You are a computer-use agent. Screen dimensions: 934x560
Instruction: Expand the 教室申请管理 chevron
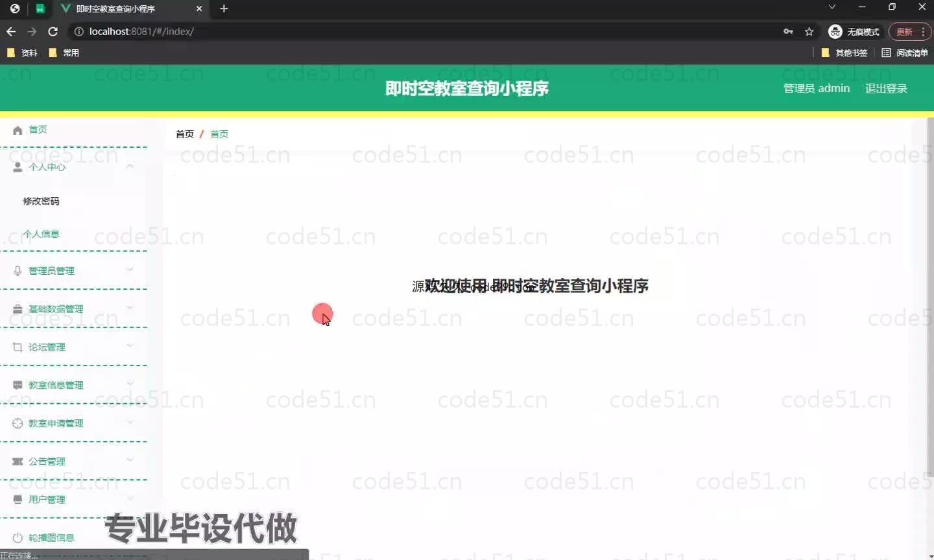tap(130, 423)
